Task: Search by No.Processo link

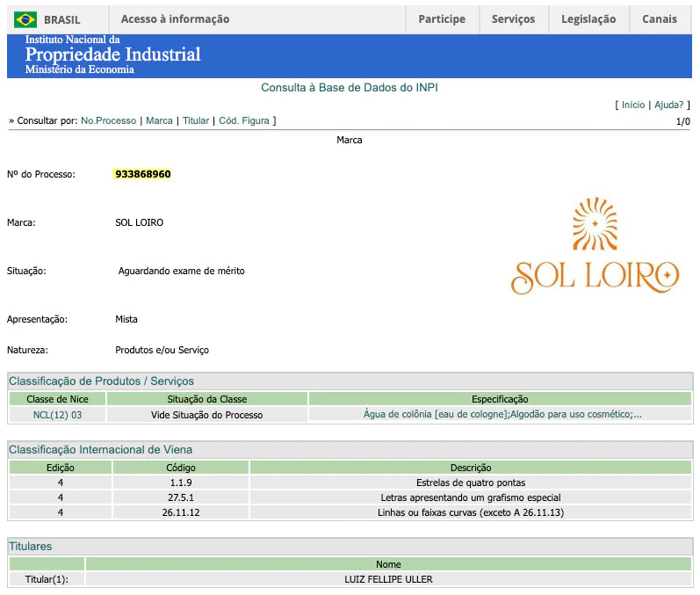Action: [x=108, y=120]
